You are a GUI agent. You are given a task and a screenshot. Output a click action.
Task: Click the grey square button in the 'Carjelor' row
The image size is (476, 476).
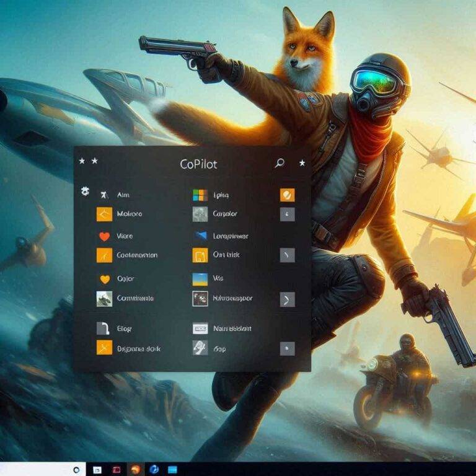point(288,214)
